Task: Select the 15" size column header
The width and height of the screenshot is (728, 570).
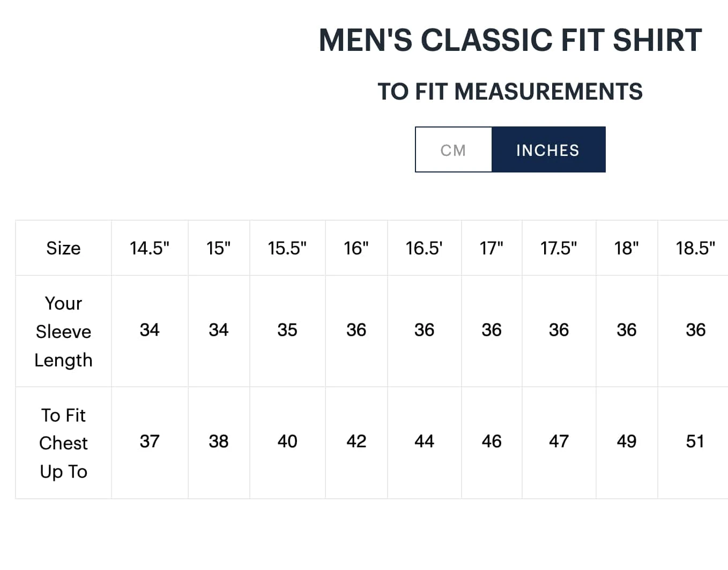Action: [x=218, y=248]
